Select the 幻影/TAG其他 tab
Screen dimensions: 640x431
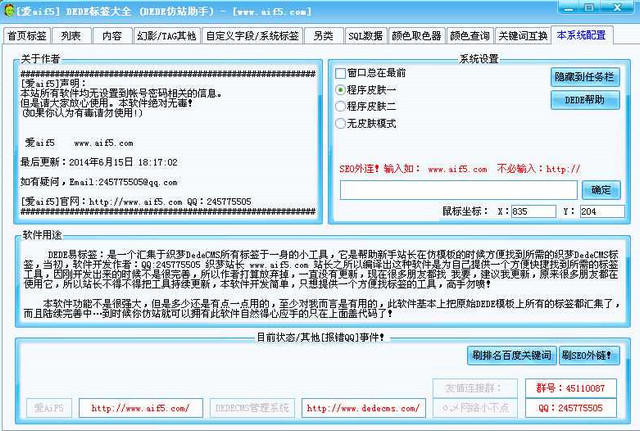tap(167, 36)
